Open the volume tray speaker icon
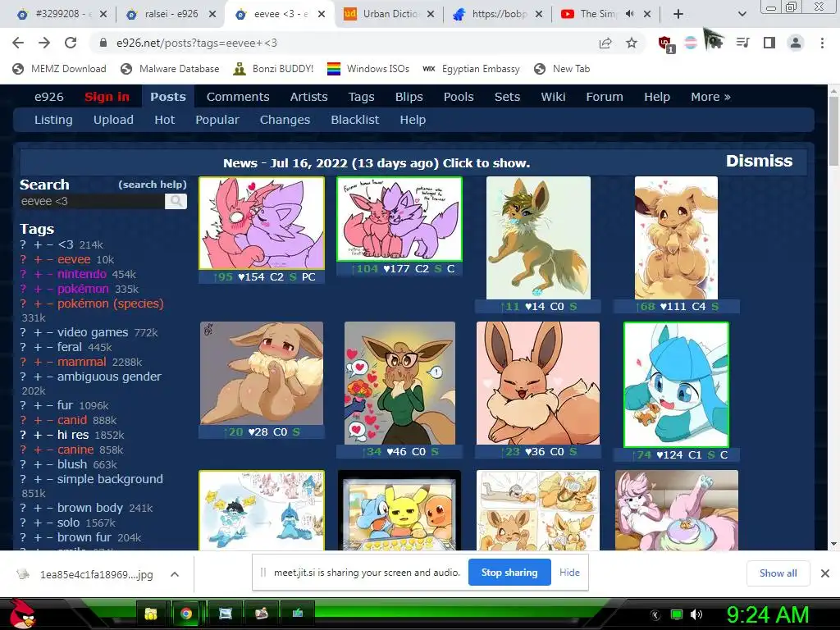 tap(696, 614)
